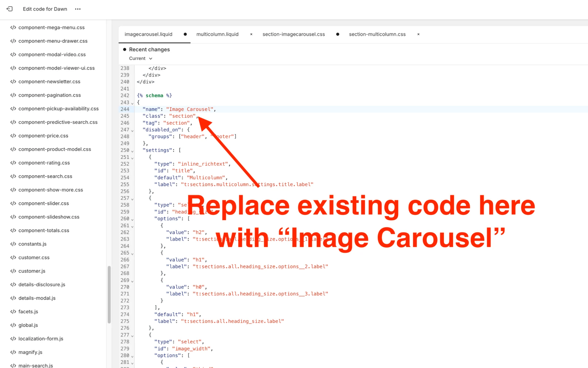Switch to the multicolumn.liquid tab
This screenshot has width=588, height=368.
(x=217, y=34)
